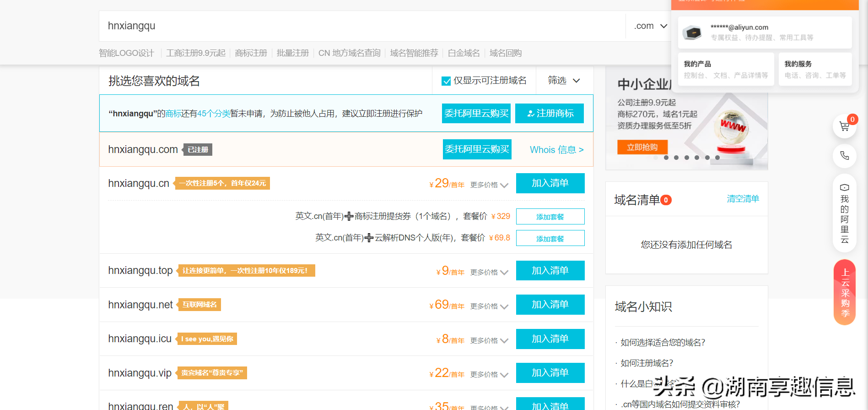Click the 'I see you,遇见你' tag
Screen dimensions: 868x410
[206, 339]
